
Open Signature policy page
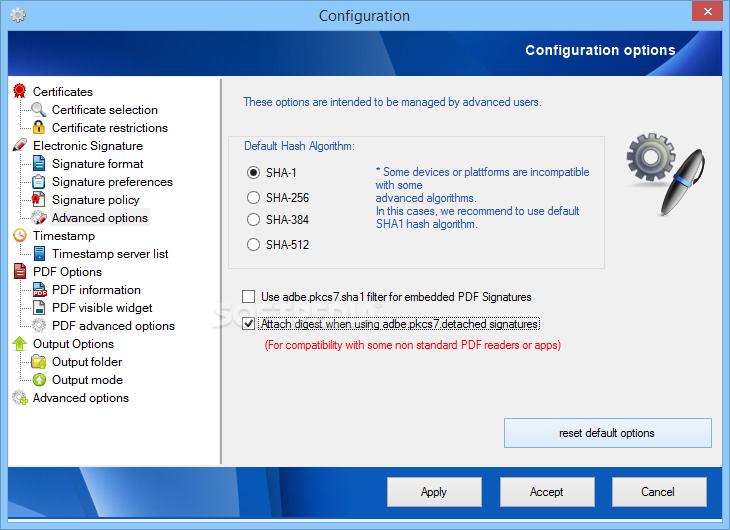point(95,200)
